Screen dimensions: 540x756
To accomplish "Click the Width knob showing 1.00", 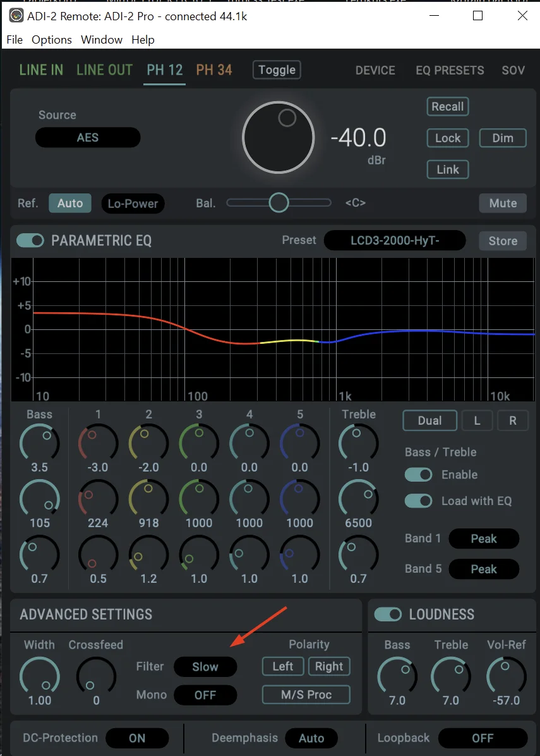I will pos(40,676).
